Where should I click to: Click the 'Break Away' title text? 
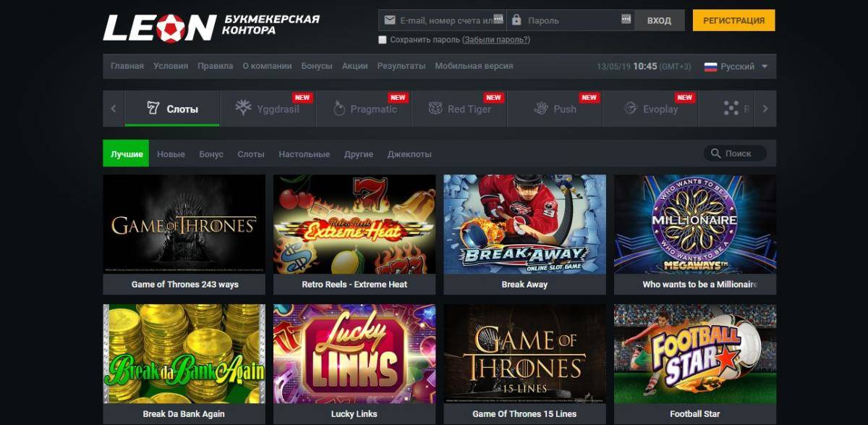524,285
